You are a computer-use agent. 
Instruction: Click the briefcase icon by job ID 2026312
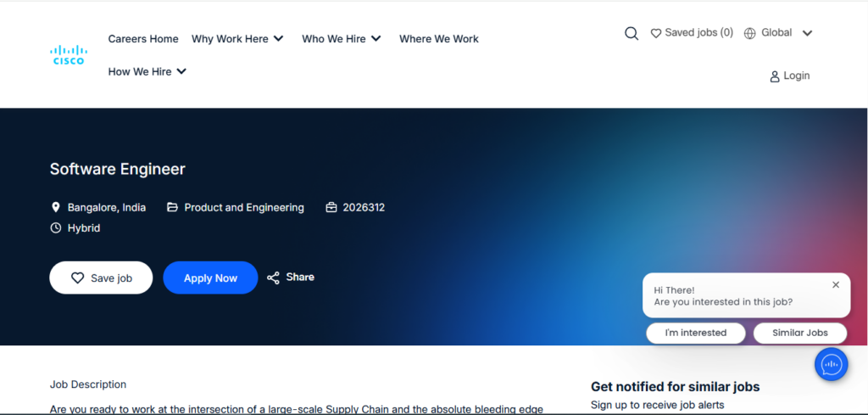(x=331, y=208)
